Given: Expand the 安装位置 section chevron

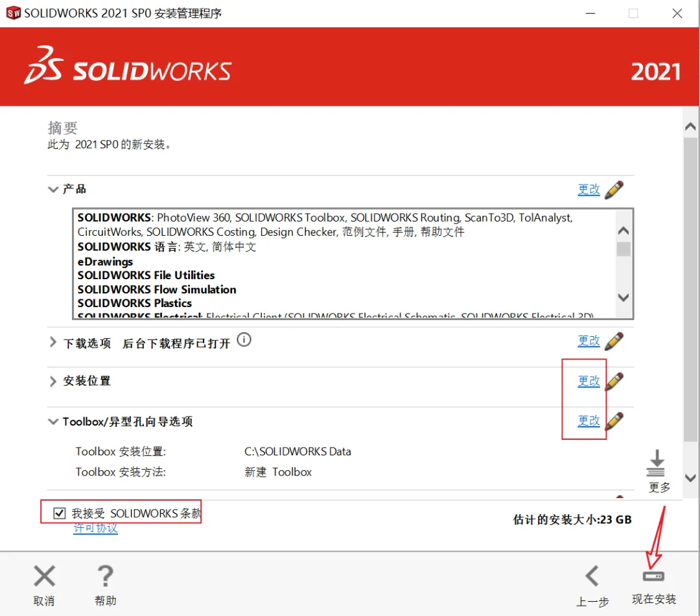Looking at the screenshot, I should tap(53, 382).
